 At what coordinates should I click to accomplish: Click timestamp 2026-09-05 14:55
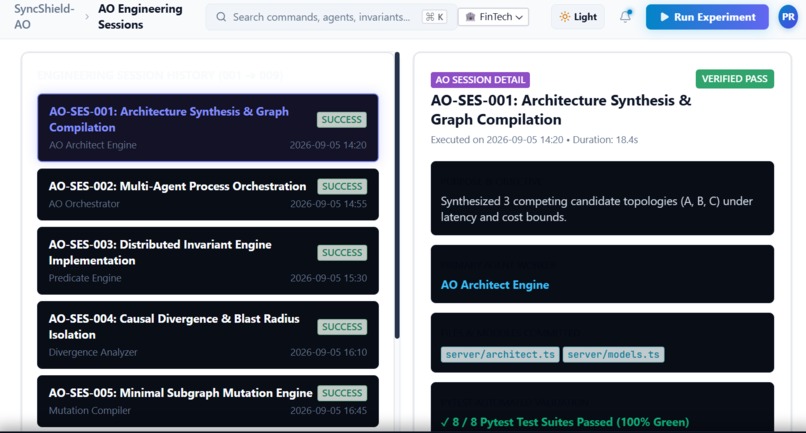(328, 204)
